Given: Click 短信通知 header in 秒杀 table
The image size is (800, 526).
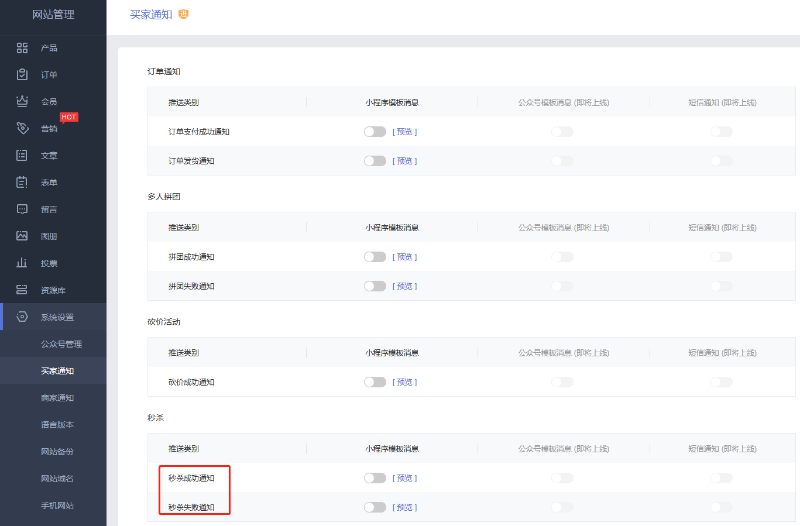Looking at the screenshot, I should pos(722,448).
